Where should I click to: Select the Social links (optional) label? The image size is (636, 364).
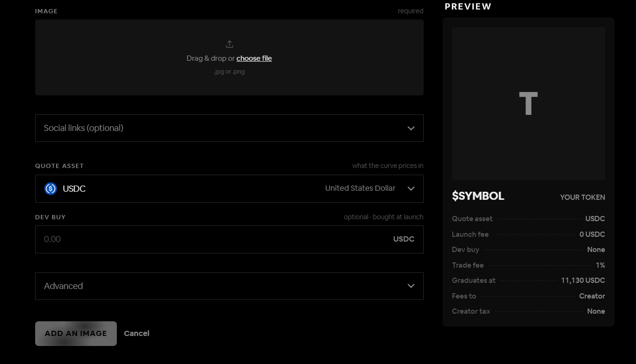(x=84, y=128)
